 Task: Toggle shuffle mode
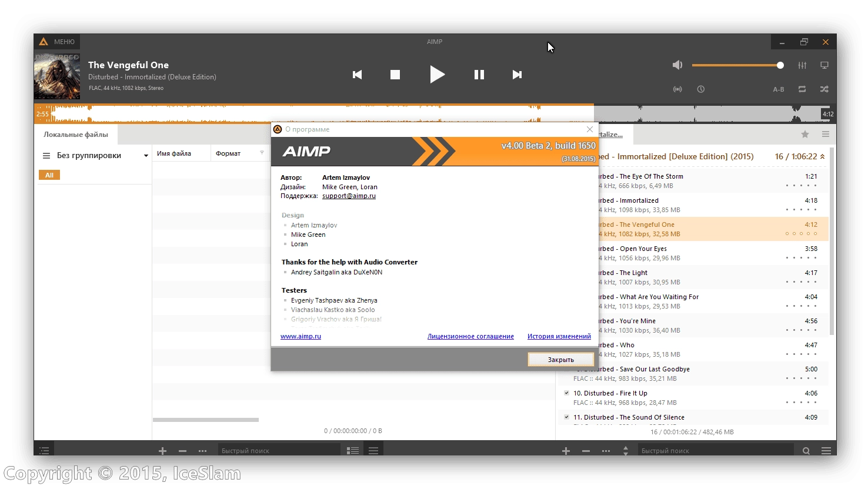click(824, 89)
